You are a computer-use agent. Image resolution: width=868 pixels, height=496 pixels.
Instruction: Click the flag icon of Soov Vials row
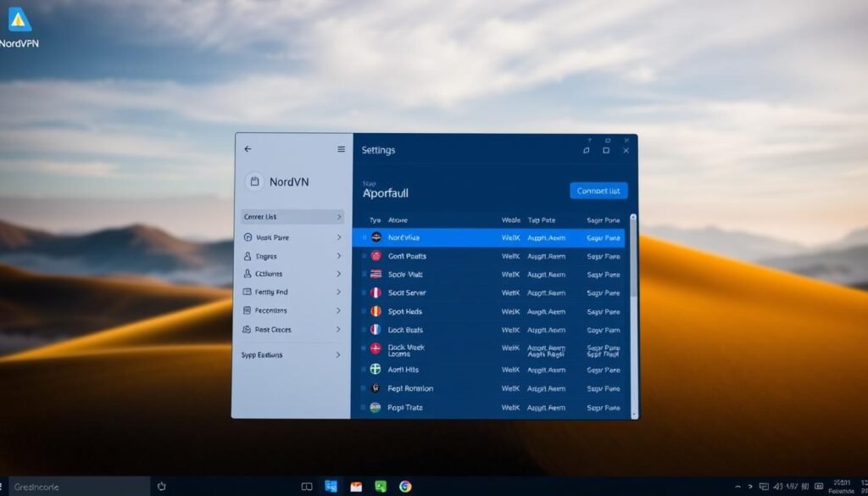(376, 274)
